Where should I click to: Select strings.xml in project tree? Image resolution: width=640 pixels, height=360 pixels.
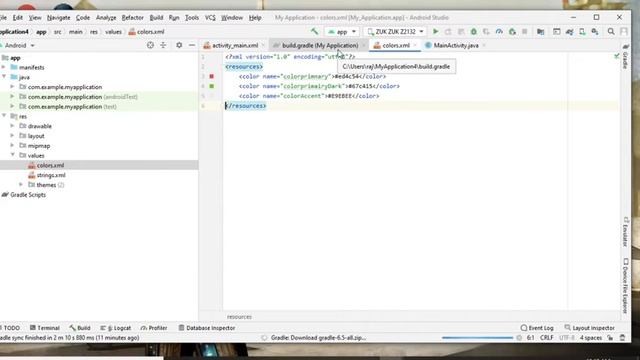(51, 175)
